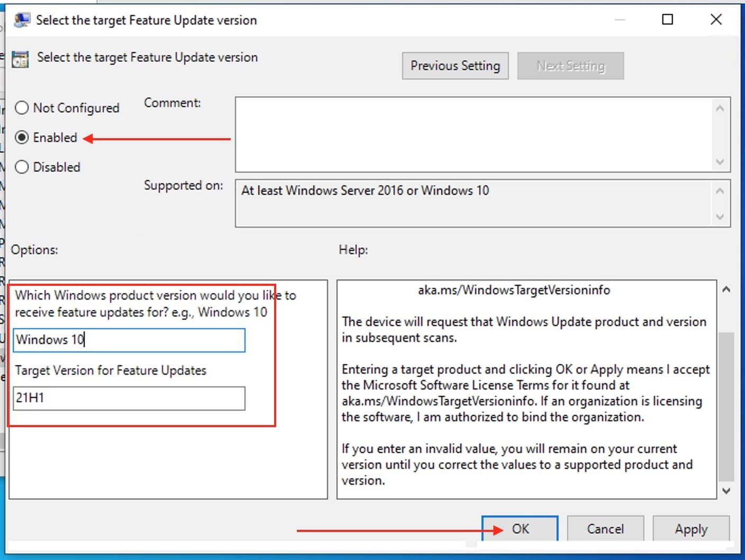The height and width of the screenshot is (560, 745).
Task: Click the Supported on scroll up arrow
Action: click(720, 191)
